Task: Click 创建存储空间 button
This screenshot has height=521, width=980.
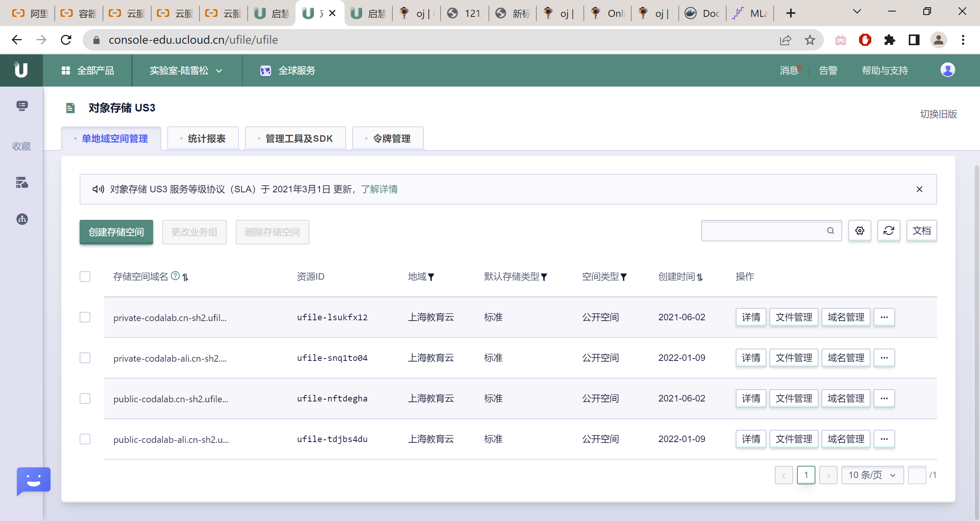Action: tap(116, 232)
